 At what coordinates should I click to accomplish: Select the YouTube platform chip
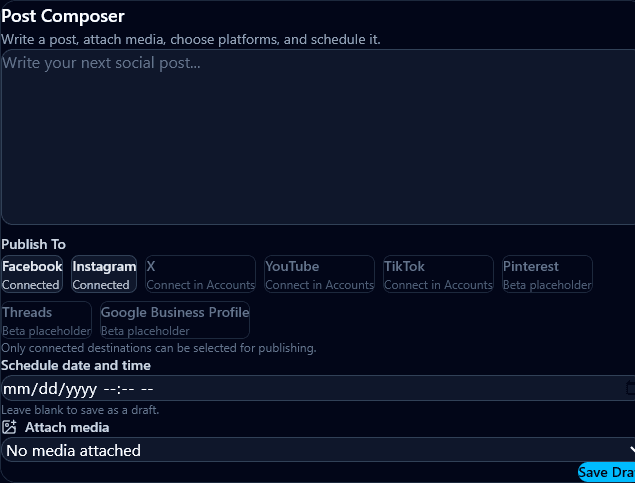(x=320, y=274)
